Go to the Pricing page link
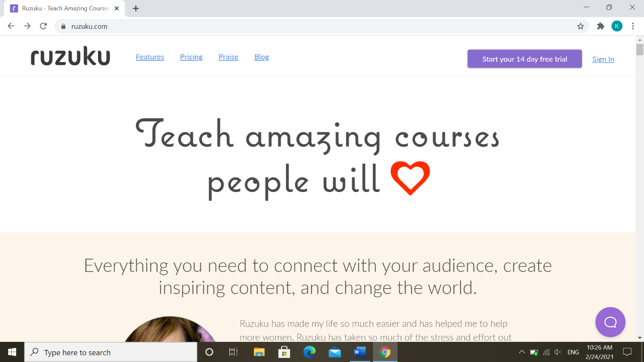 click(191, 57)
